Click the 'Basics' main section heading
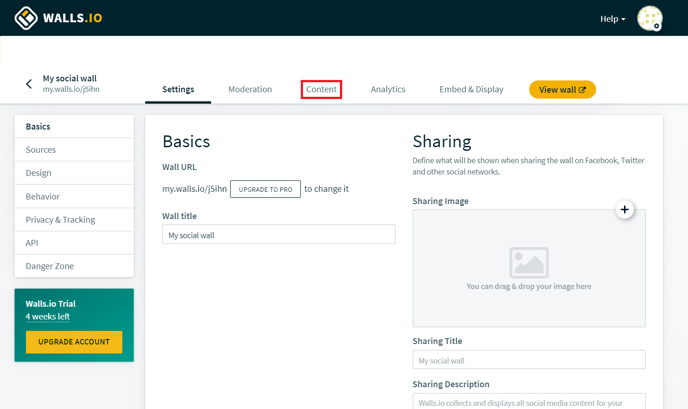The height and width of the screenshot is (409, 688). coord(186,141)
